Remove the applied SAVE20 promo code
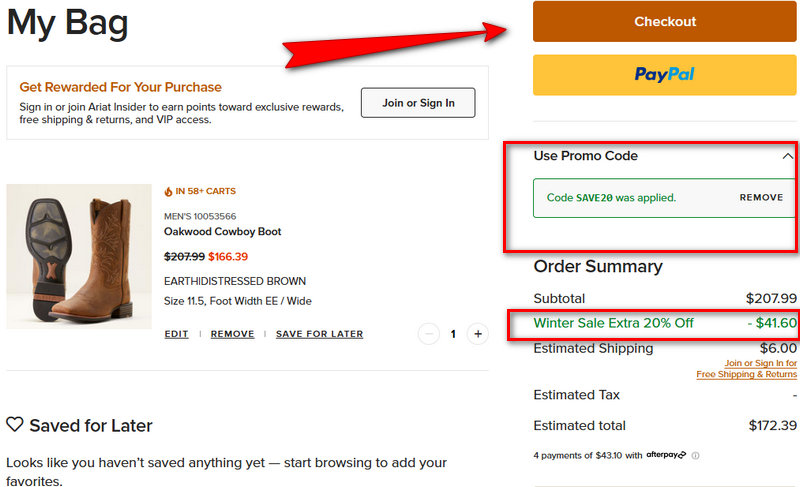The image size is (800, 487). click(761, 198)
